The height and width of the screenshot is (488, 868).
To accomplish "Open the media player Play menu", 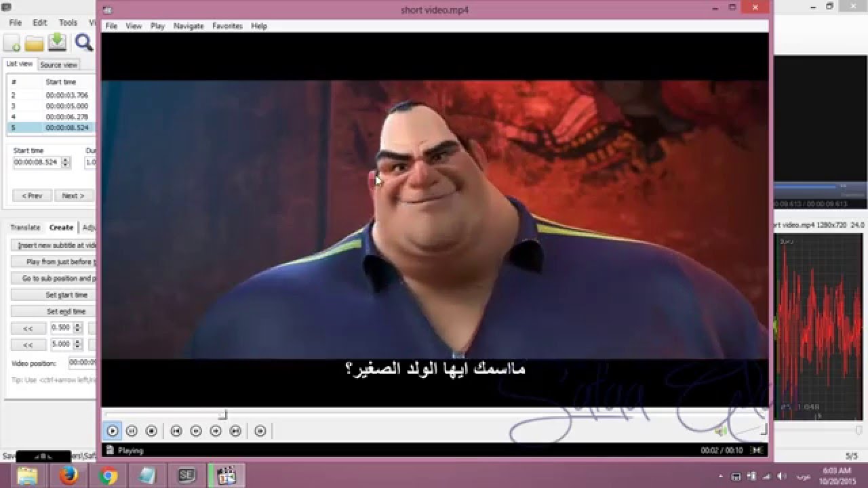I will click(157, 26).
